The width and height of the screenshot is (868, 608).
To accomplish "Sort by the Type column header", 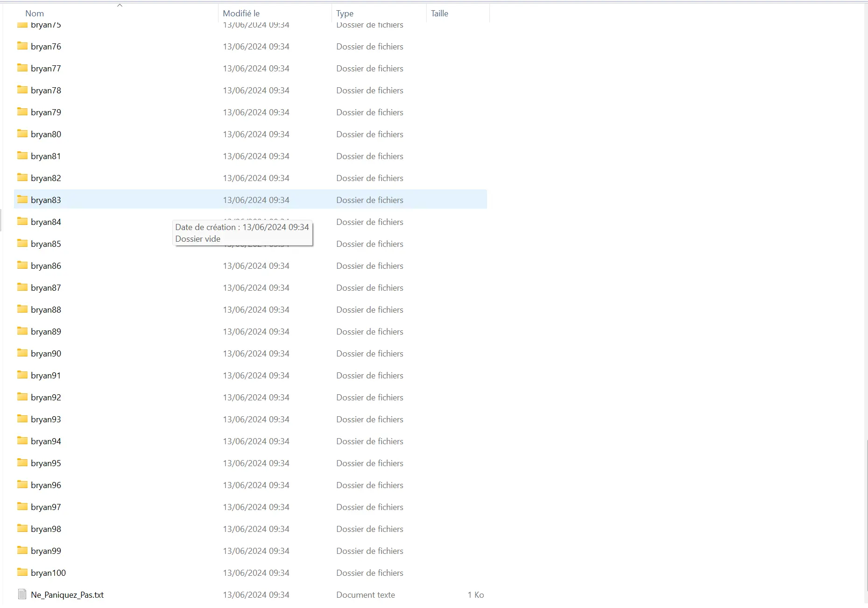I will (x=345, y=14).
